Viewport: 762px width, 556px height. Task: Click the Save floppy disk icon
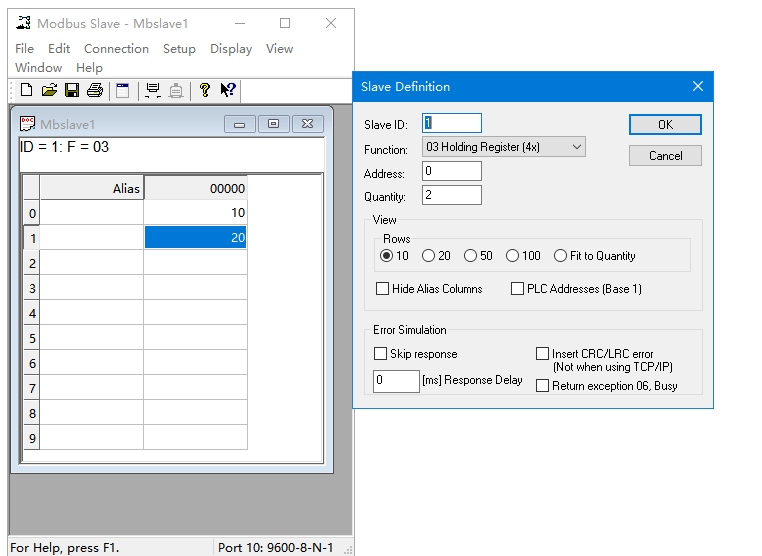(x=72, y=91)
